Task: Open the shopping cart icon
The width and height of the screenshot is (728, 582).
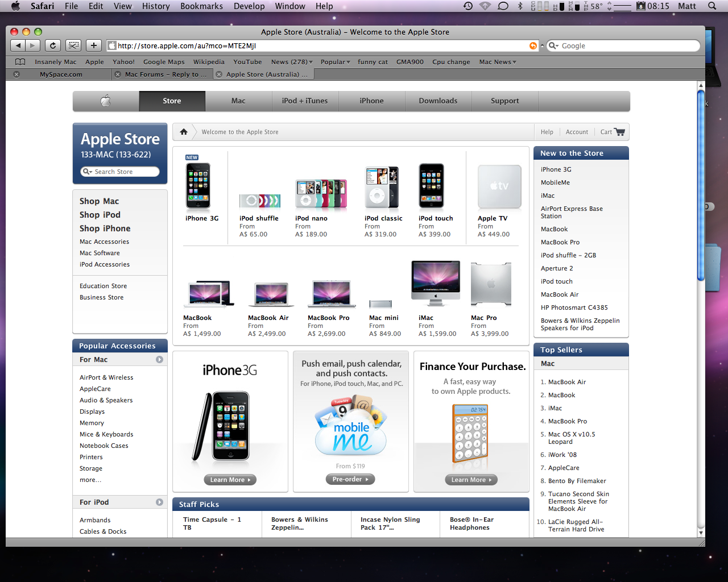Action: 620,132
